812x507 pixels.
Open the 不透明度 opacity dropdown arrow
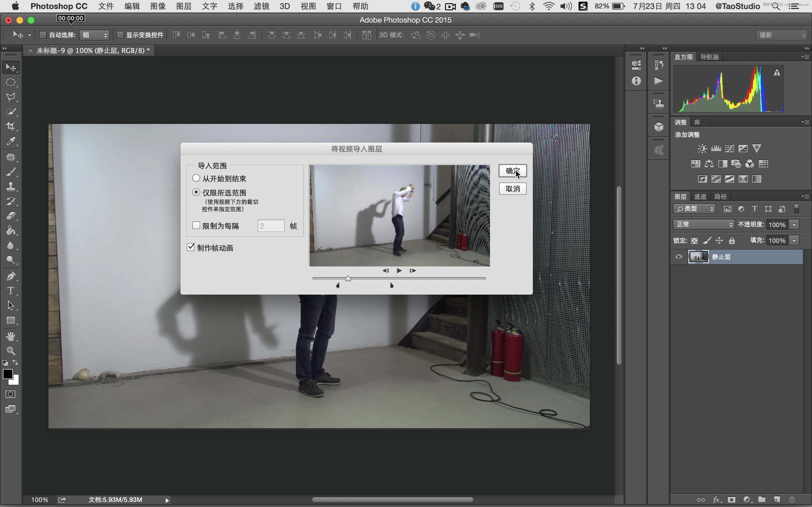click(794, 224)
